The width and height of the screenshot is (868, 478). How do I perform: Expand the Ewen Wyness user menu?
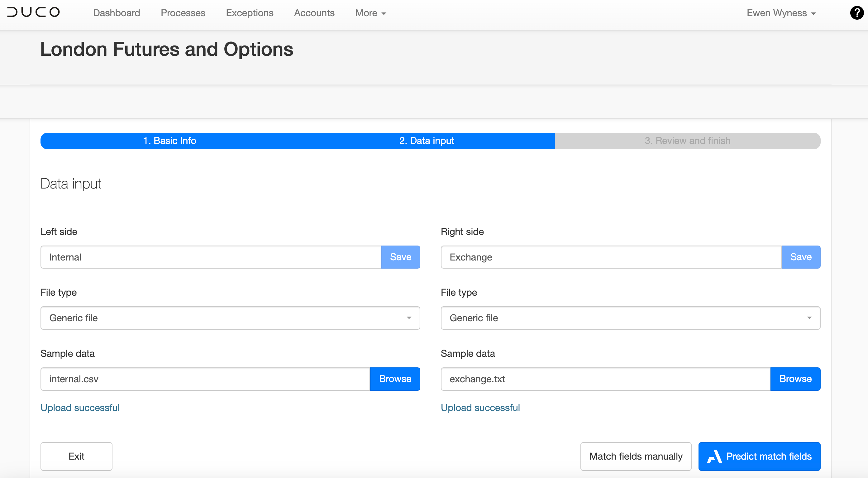(x=781, y=13)
